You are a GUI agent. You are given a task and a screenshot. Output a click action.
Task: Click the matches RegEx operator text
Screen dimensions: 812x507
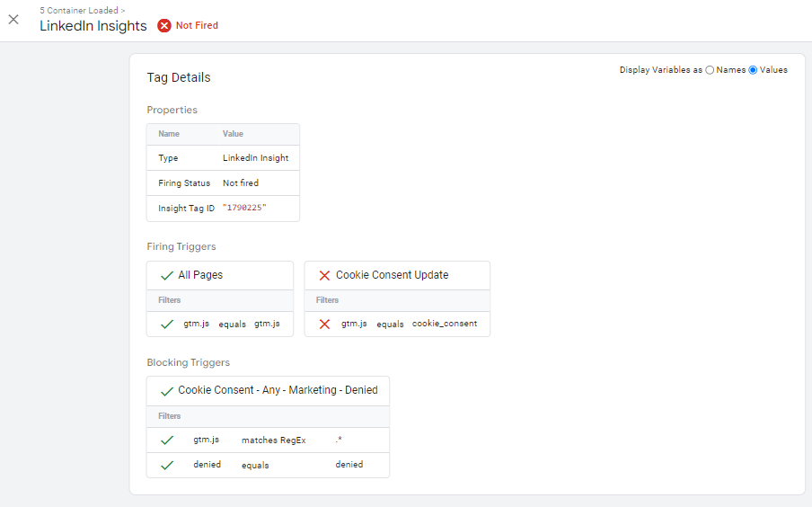tap(273, 440)
